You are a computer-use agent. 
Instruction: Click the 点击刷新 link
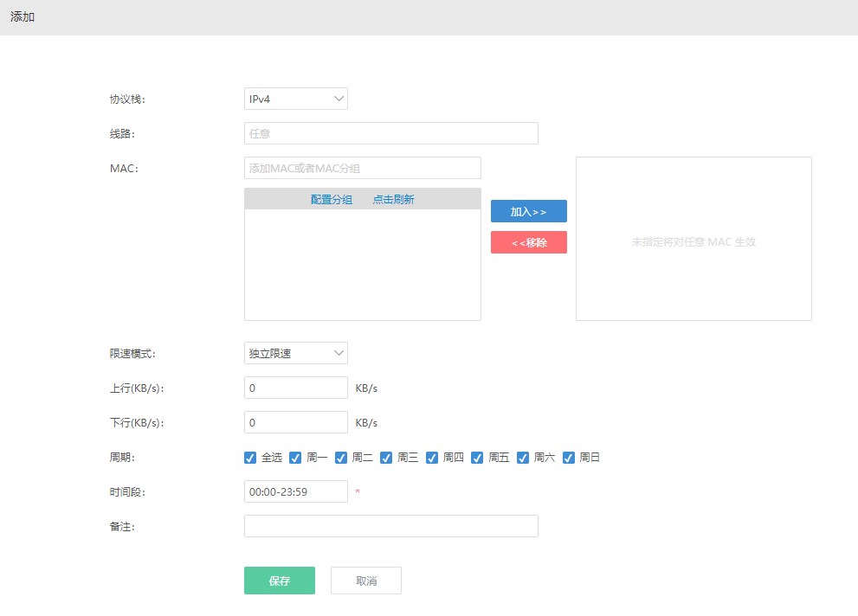click(x=393, y=199)
